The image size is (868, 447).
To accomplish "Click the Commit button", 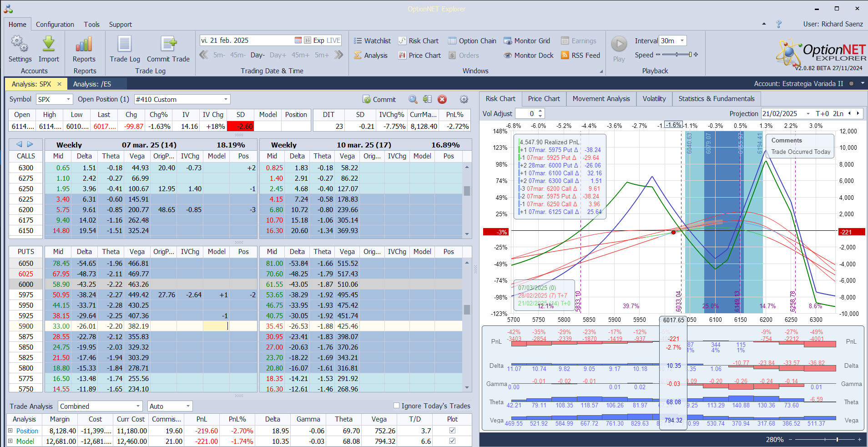I will [379, 99].
